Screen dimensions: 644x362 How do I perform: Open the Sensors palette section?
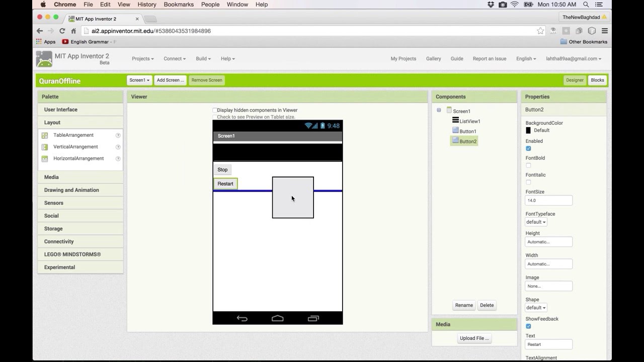[80, 203]
